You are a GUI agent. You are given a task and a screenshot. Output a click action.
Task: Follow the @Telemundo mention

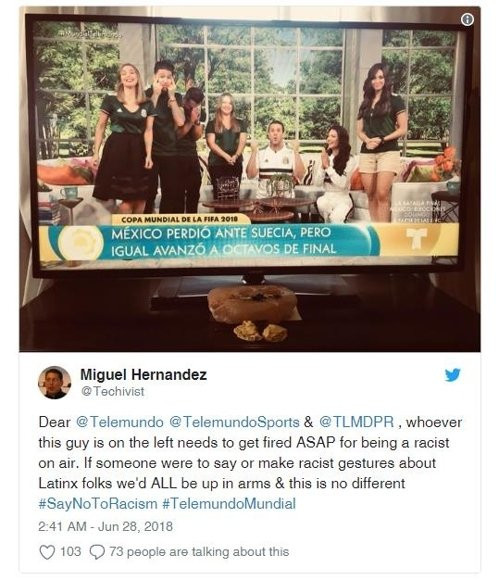click(x=119, y=422)
